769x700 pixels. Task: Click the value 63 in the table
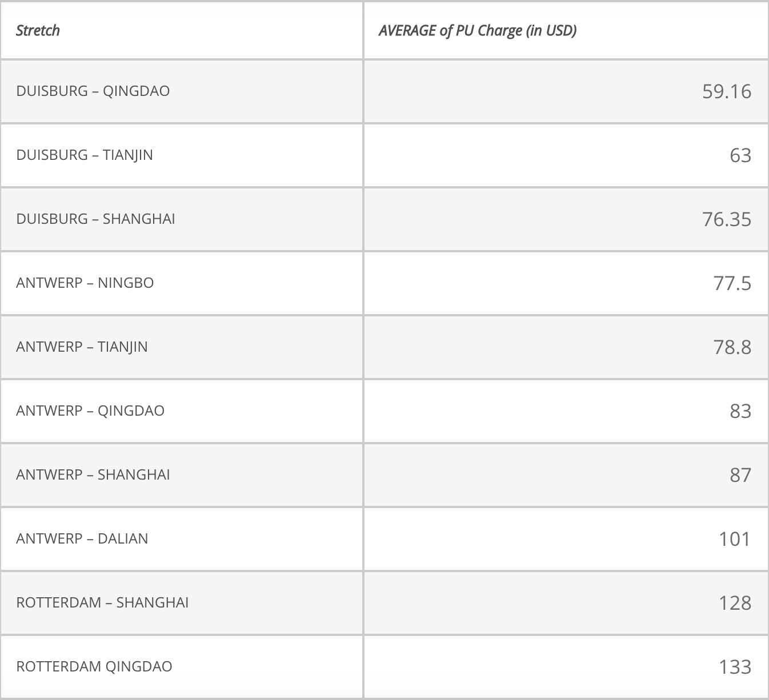click(740, 155)
